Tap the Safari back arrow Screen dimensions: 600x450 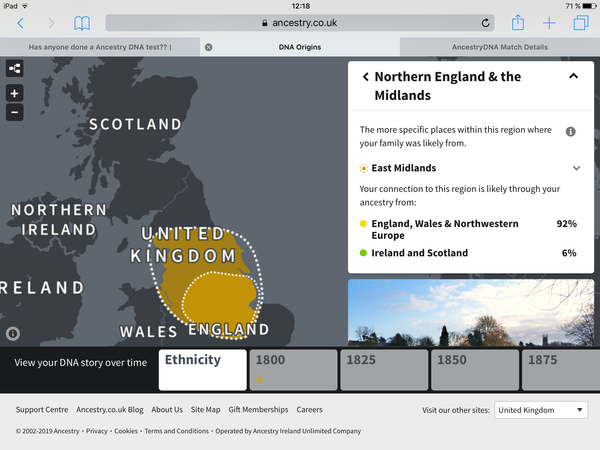coord(21,23)
